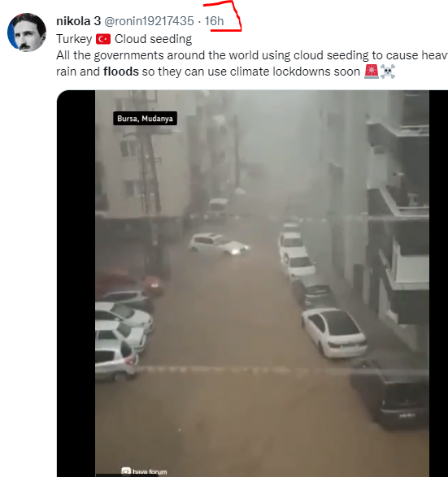The width and height of the screenshot is (448, 477).
Task: Click the left black letterbox bar
Action: (76, 284)
